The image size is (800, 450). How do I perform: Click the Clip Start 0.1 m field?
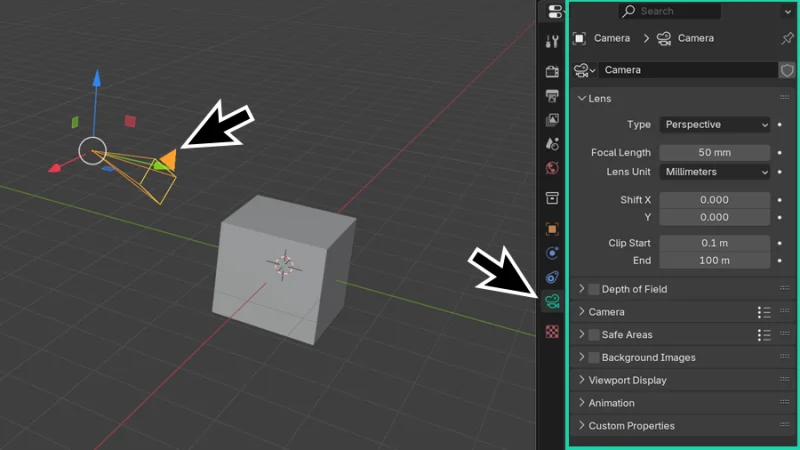(714, 243)
